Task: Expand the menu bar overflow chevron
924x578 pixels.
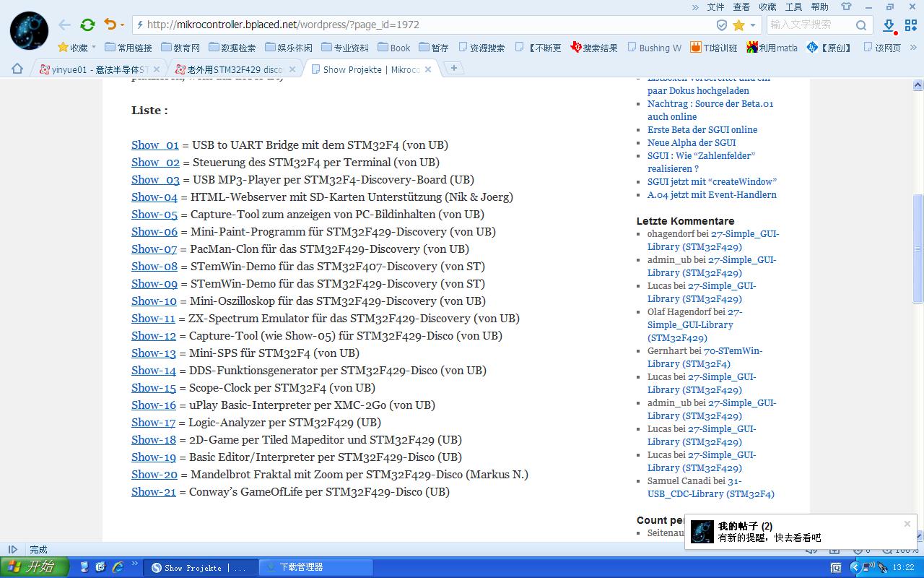Action: point(695,7)
